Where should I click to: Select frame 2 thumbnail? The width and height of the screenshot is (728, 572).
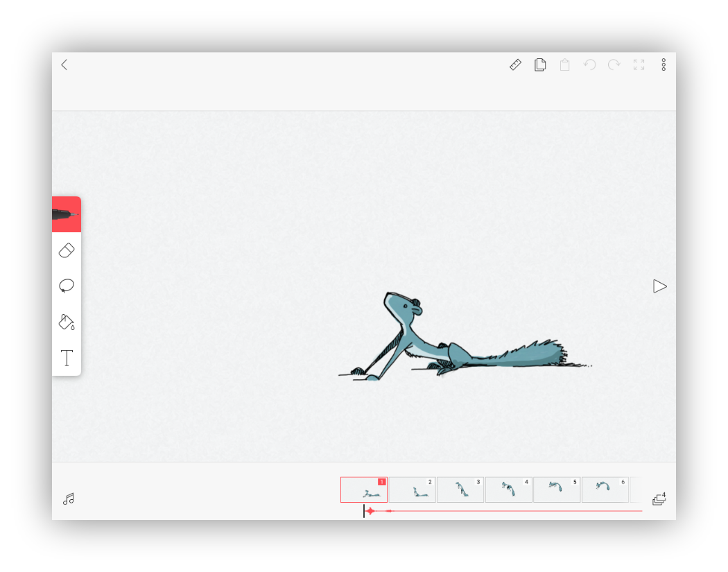tap(413, 489)
